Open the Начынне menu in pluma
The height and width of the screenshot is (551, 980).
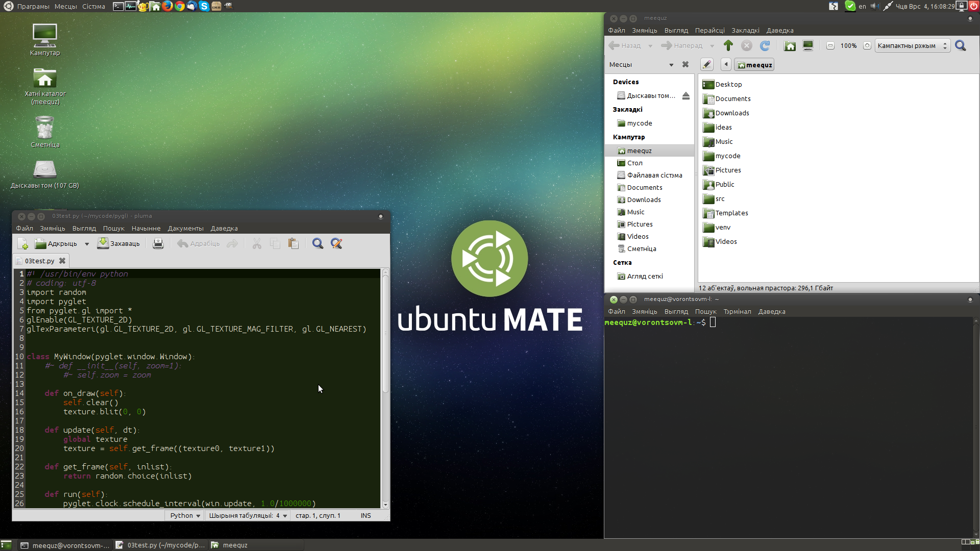tap(146, 229)
